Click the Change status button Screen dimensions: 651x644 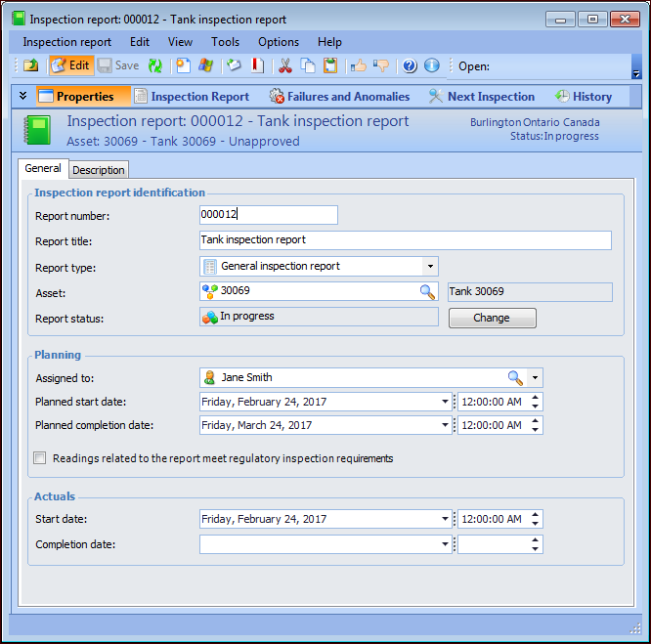coord(492,318)
